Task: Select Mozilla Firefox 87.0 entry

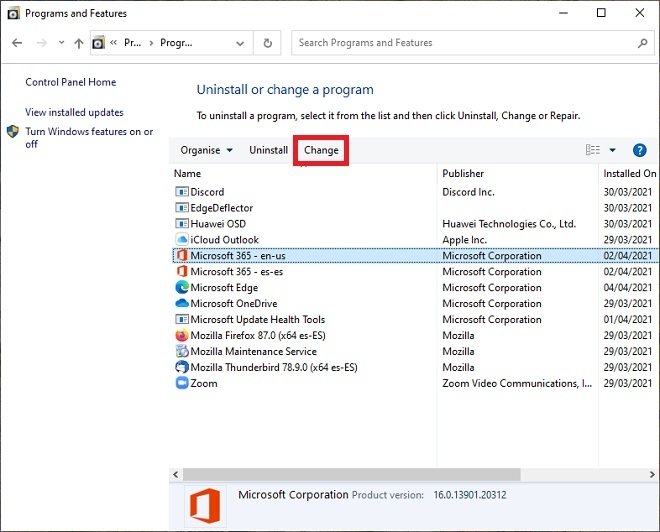Action: 258,335
